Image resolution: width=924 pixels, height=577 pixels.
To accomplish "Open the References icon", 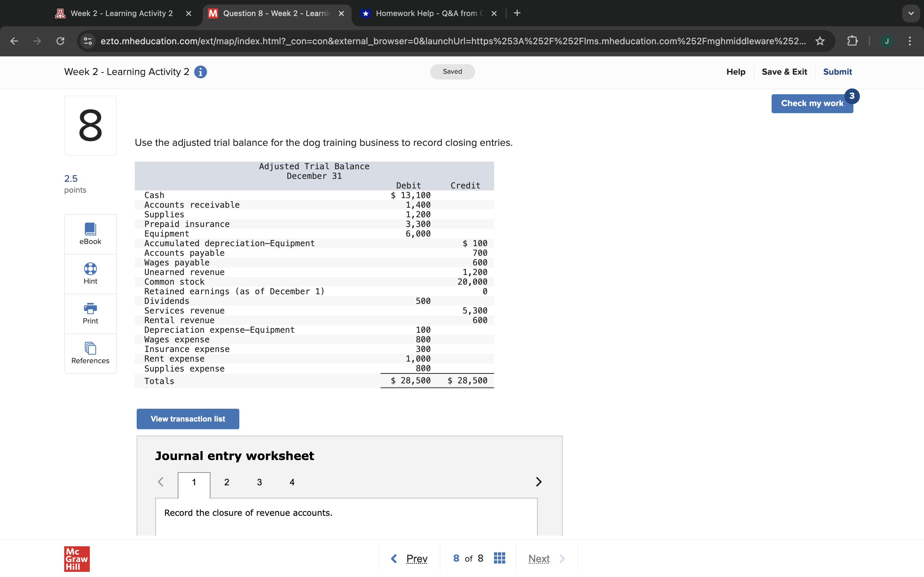I will (x=90, y=348).
